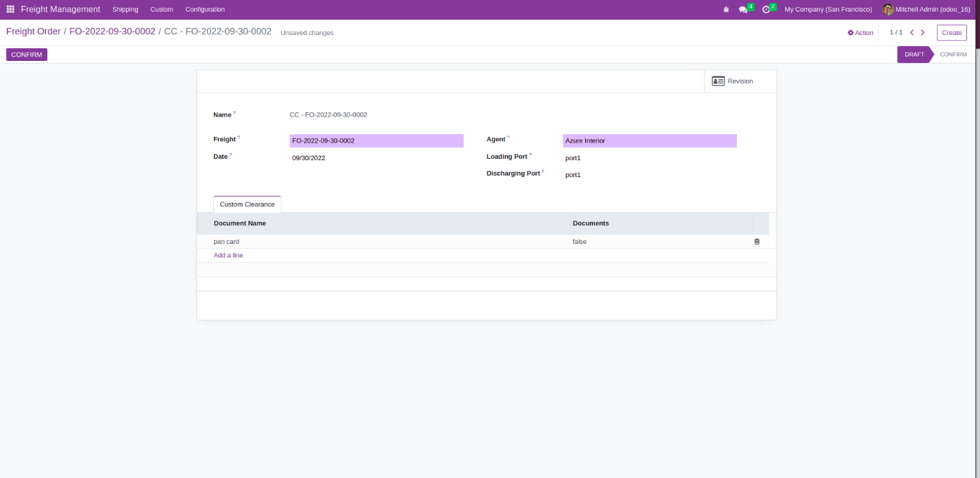
Task: Click the Unsaved changes indicator
Action: 307,33
